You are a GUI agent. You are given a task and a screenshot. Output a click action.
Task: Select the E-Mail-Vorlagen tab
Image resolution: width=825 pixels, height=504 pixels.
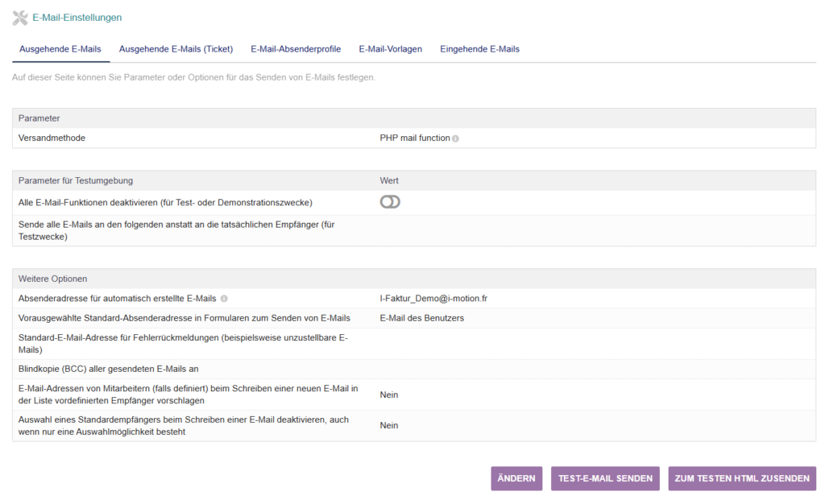[391, 49]
